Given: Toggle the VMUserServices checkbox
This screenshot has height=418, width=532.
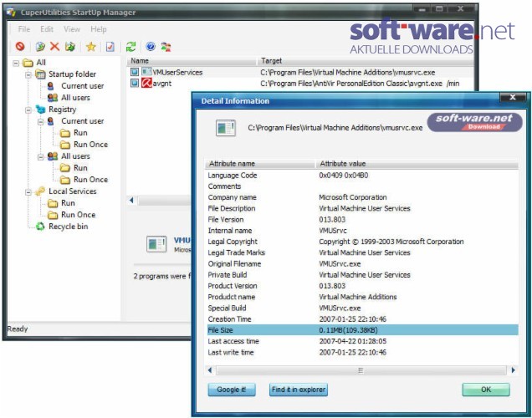Looking at the screenshot, I should point(135,72).
